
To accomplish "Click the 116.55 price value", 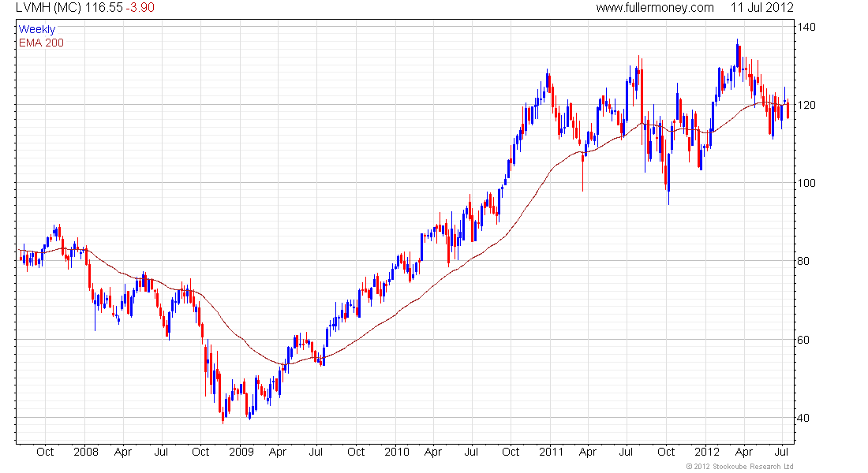I will 104,8.
